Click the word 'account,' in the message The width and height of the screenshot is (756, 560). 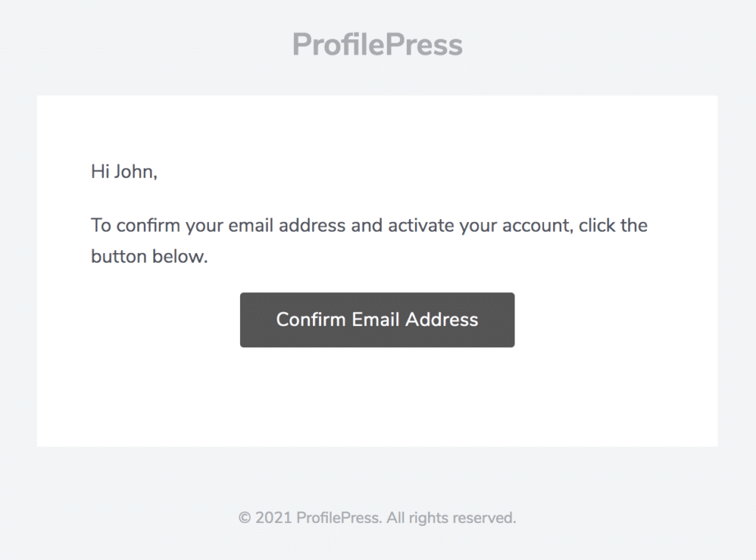pyautogui.click(x=537, y=226)
